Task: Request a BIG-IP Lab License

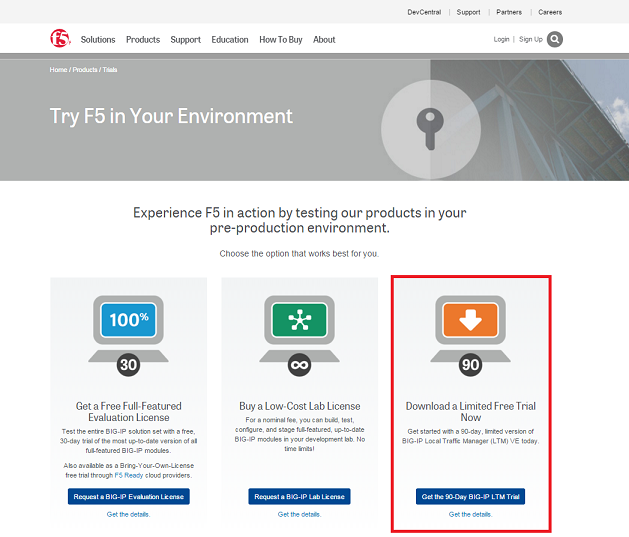Action: point(299,496)
